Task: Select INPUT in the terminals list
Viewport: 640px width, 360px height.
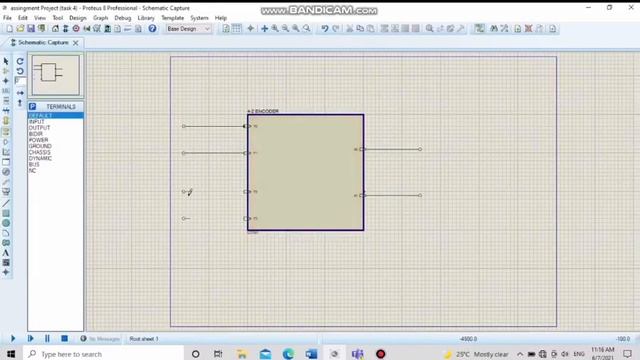Action: click(x=36, y=122)
